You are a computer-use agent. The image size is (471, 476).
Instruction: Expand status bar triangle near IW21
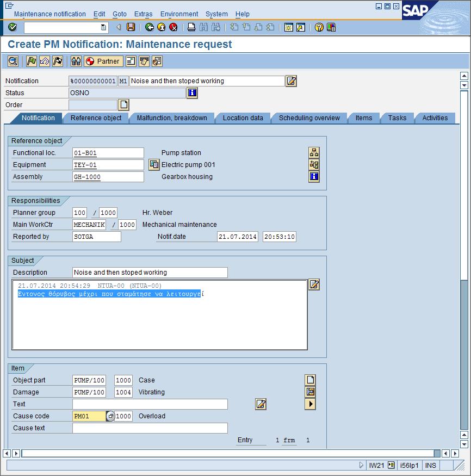point(361,465)
